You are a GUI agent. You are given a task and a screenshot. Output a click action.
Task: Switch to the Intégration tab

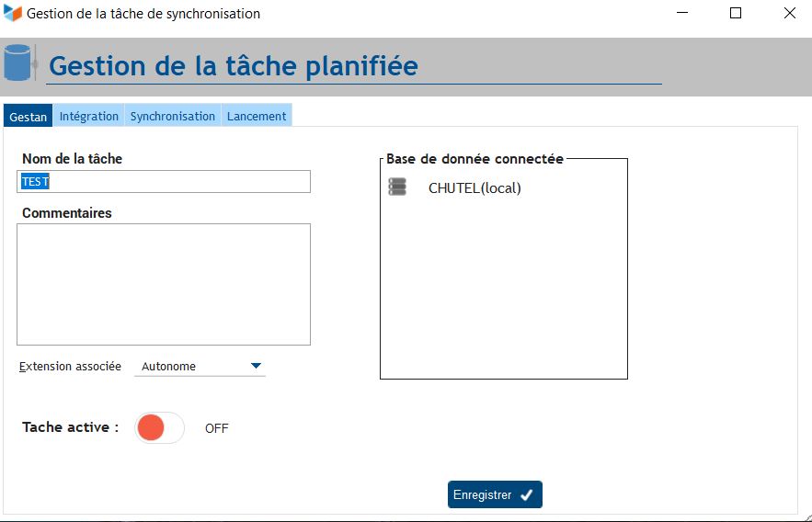tap(89, 116)
